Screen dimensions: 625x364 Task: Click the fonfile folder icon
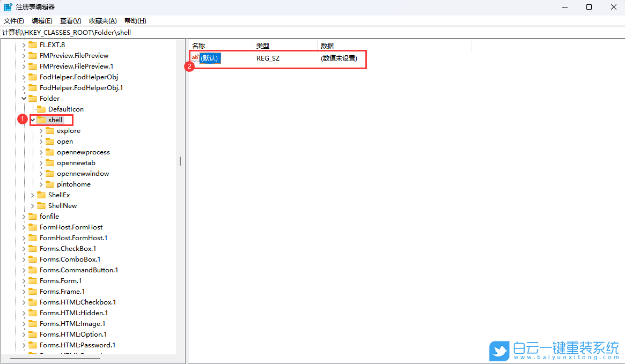coord(33,216)
